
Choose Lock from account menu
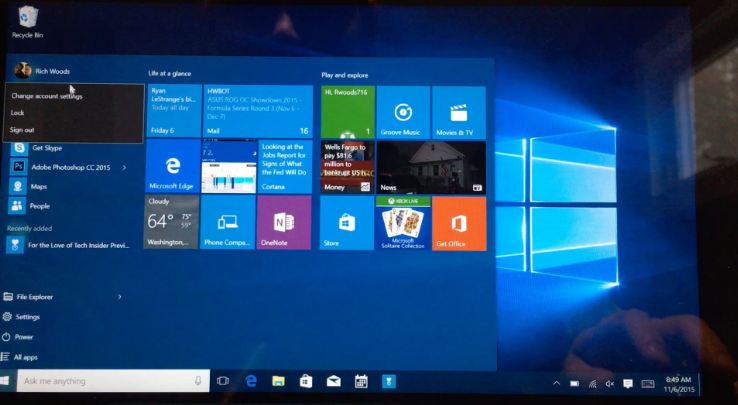coord(18,113)
